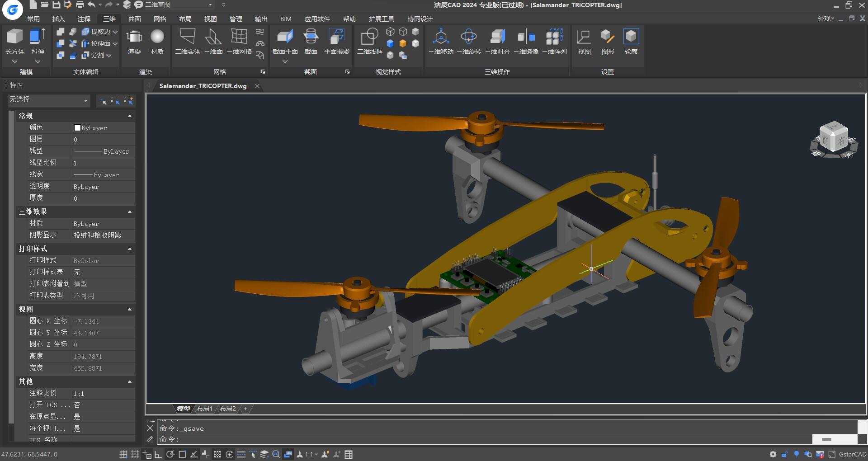Expand the 提取边 dropdown arrow
The width and height of the screenshot is (868, 461).
(115, 32)
